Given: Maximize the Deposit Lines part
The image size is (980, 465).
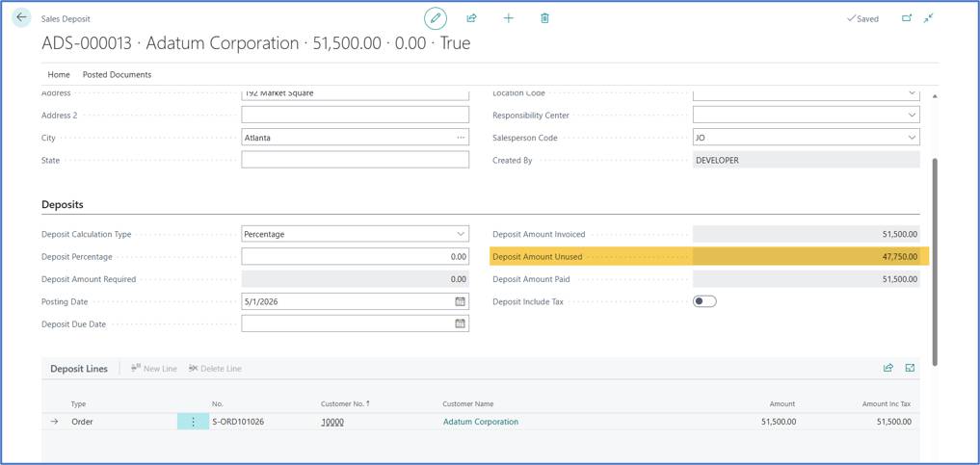Looking at the screenshot, I should pyautogui.click(x=910, y=369).
